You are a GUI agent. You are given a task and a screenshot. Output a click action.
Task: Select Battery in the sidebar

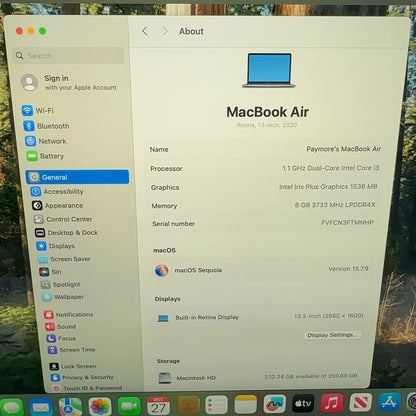tap(45, 156)
